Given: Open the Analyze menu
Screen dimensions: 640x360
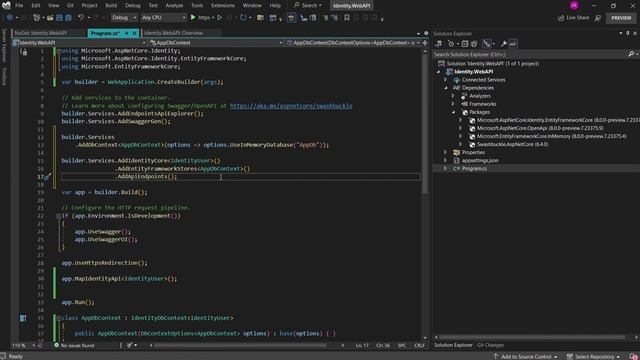Looking at the screenshot, I should tap(174, 5).
